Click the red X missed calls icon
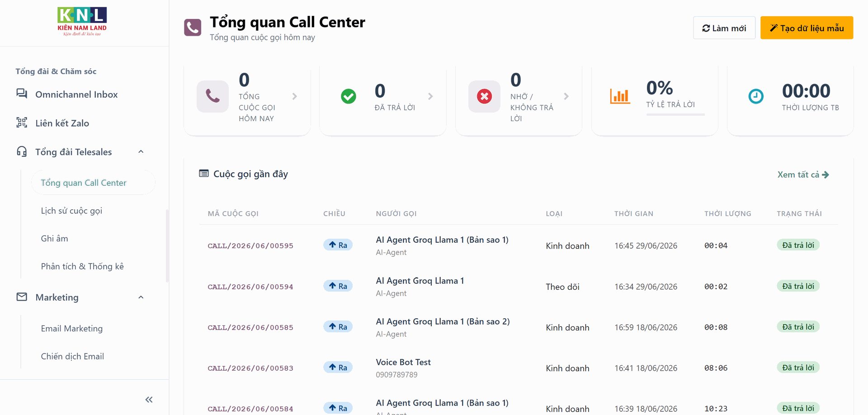868x415 pixels. click(484, 96)
